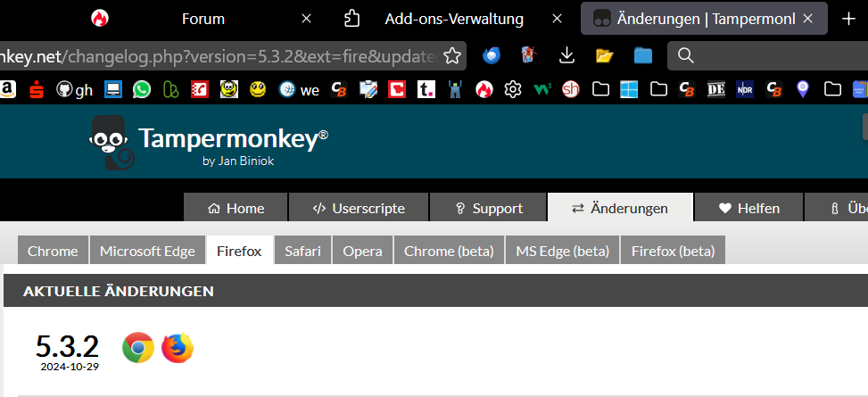
Task: Open the purple map pin bookmark
Action: 803,89
